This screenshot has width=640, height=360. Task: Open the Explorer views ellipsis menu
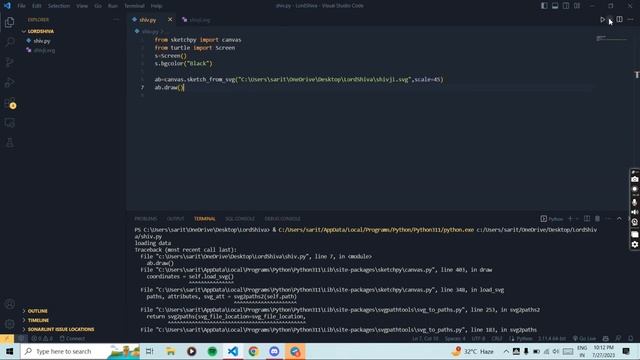click(116, 20)
